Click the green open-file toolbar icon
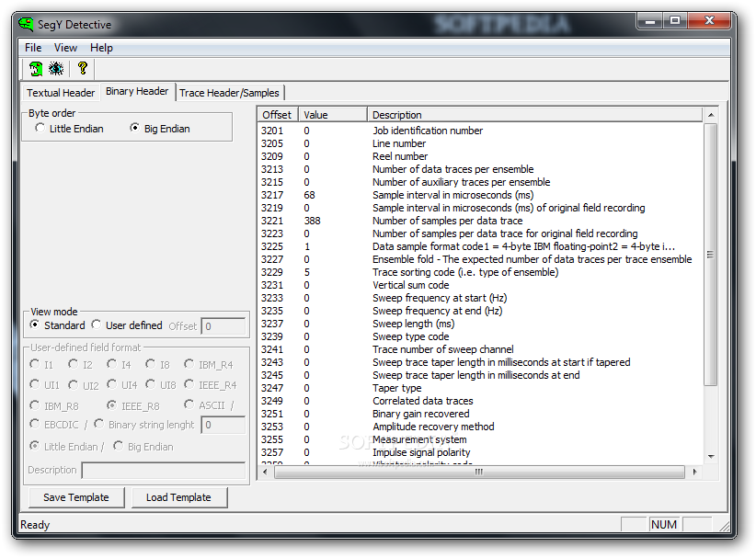The width and height of the screenshot is (756, 558). coord(36,68)
